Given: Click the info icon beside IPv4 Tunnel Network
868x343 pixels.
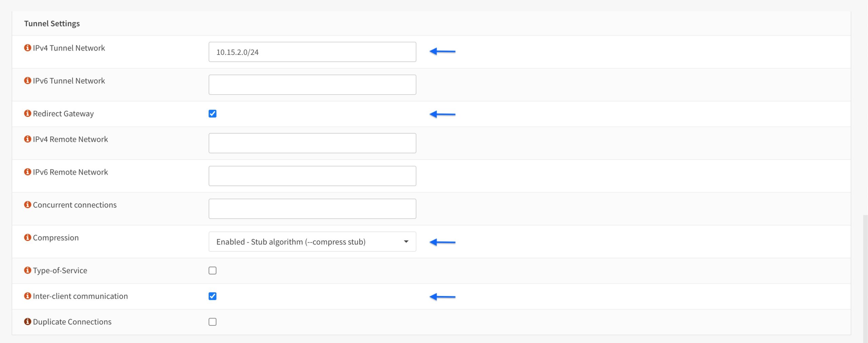Looking at the screenshot, I should tap(27, 48).
